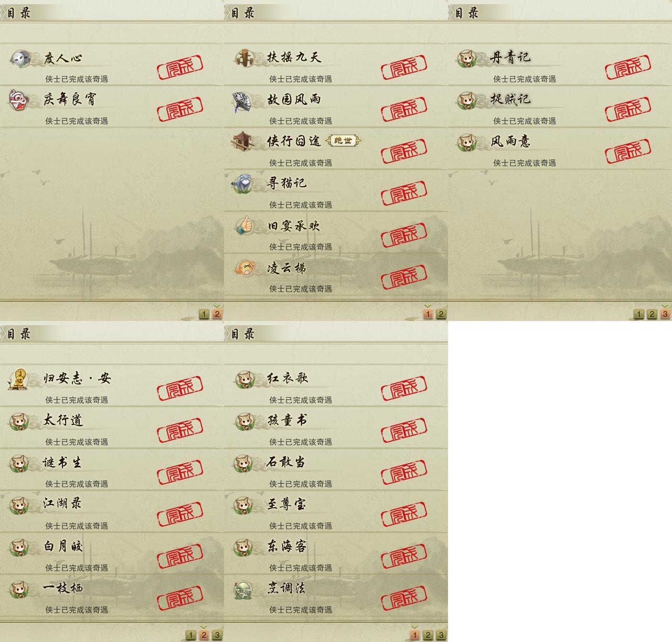Click the green dish icon beside 烹调法
Screen dimensions: 672x642
pos(243,589)
